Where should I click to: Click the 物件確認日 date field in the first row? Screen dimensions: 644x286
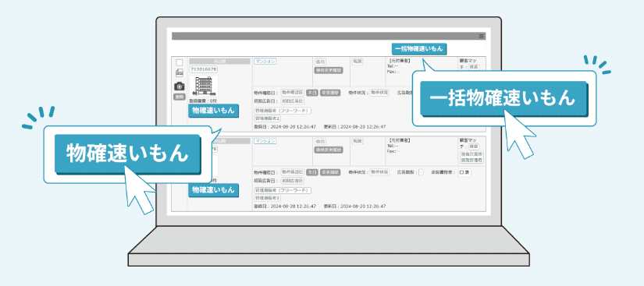point(293,93)
